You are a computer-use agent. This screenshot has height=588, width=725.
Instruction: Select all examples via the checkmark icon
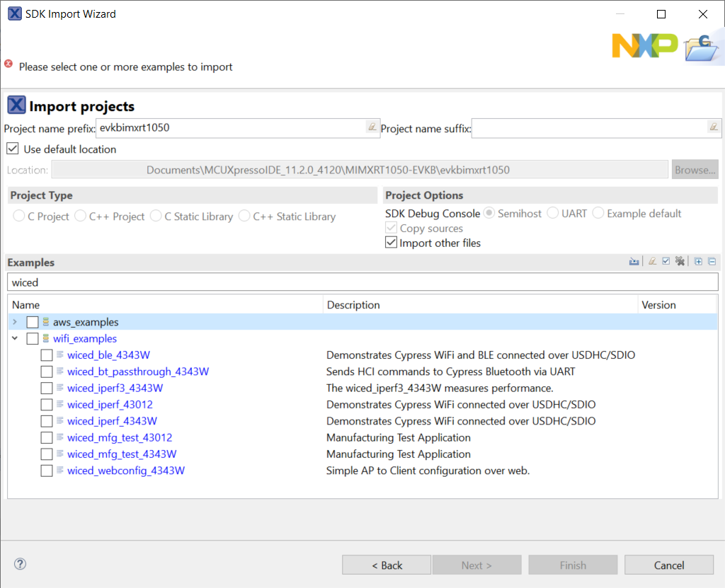pyautogui.click(x=666, y=260)
